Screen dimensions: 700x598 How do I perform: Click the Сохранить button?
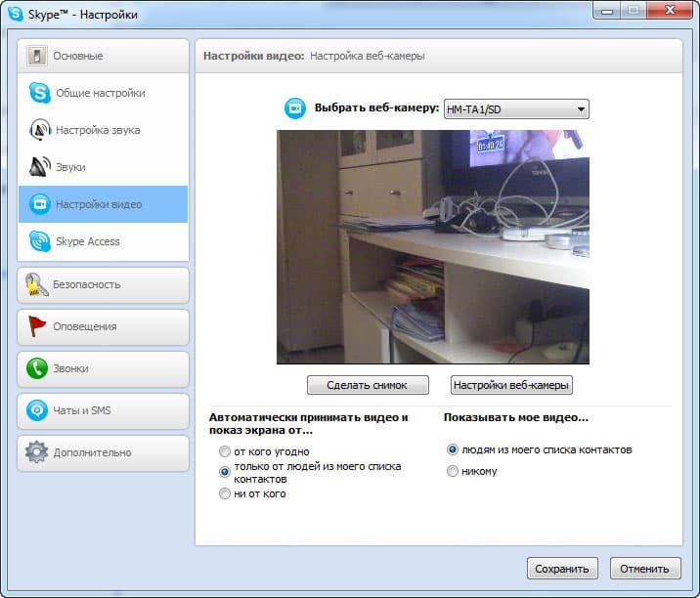[x=562, y=569]
